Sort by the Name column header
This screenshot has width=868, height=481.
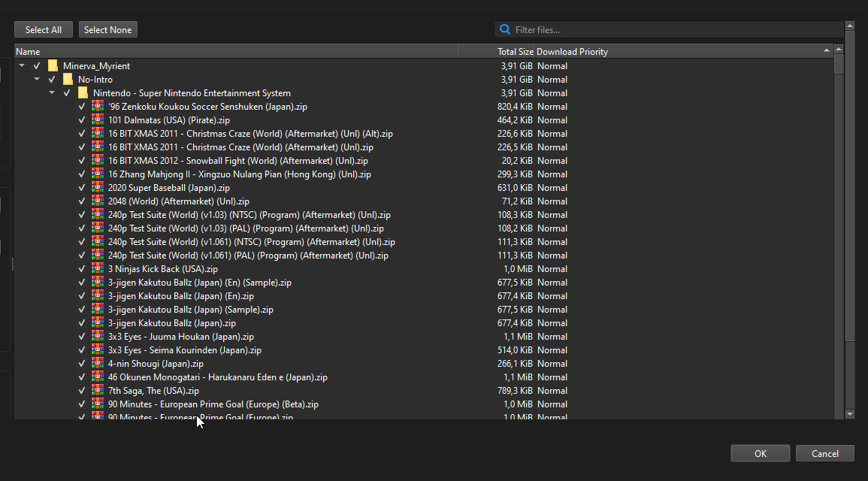237,51
